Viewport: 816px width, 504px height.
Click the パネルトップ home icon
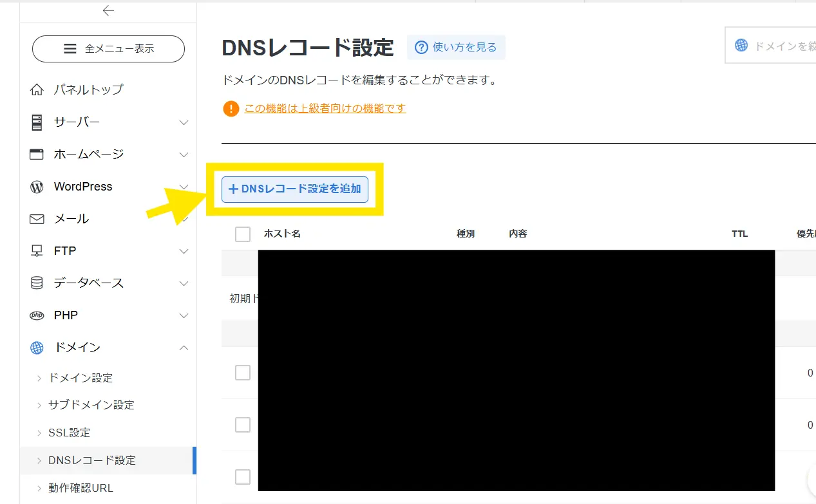[37, 89]
